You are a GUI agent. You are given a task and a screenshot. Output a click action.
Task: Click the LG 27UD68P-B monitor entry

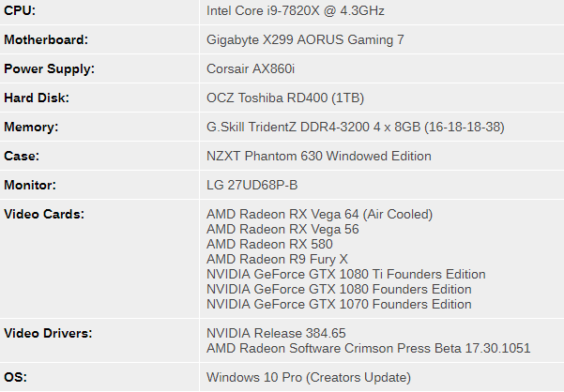click(x=252, y=186)
